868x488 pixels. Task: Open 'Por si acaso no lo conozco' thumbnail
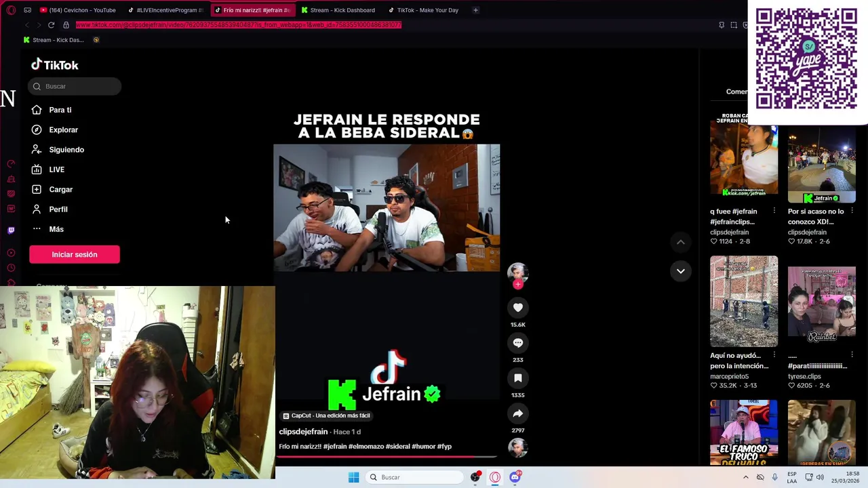pyautogui.click(x=822, y=163)
